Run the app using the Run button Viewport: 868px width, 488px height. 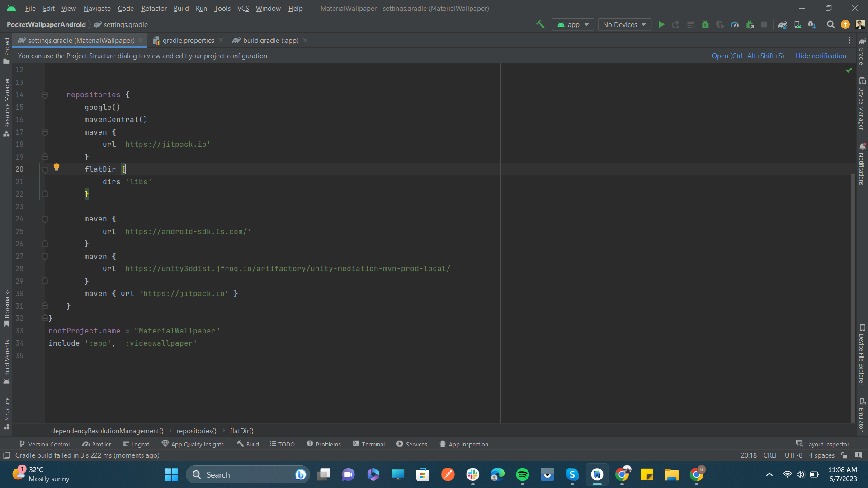[x=661, y=24]
